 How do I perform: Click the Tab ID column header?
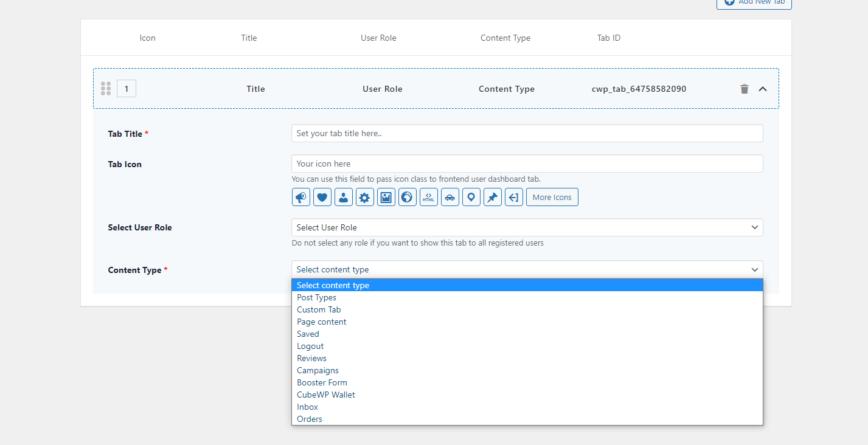coord(609,38)
